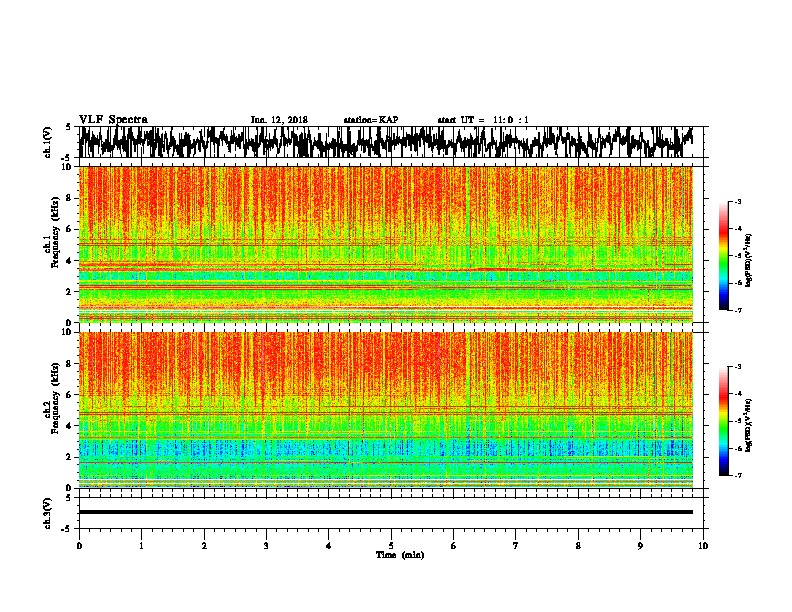Click the "VLF Spectra" plot title
Screen dimensions: 792x612
pos(113,120)
